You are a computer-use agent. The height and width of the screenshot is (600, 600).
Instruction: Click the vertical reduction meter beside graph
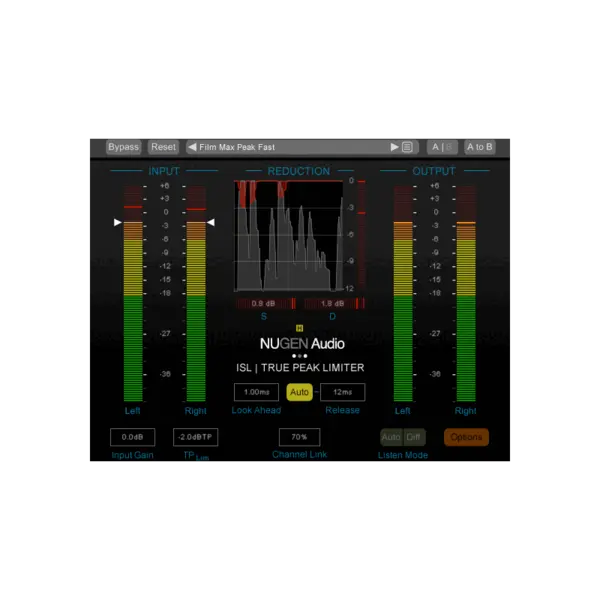362,236
